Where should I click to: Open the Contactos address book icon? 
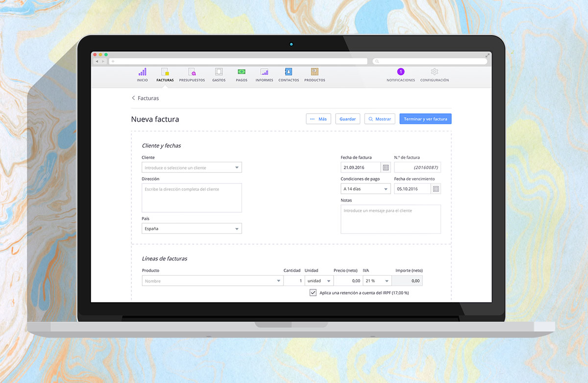289,72
